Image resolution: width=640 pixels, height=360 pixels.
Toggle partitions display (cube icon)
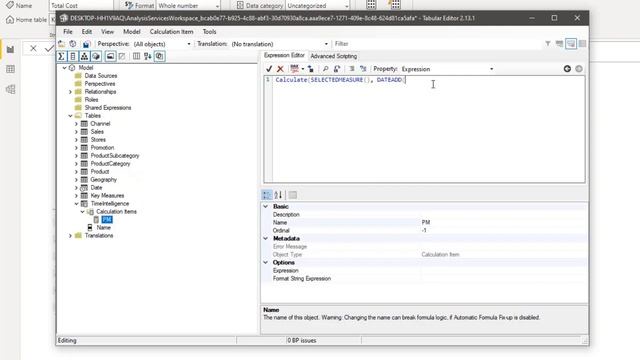coord(96,56)
